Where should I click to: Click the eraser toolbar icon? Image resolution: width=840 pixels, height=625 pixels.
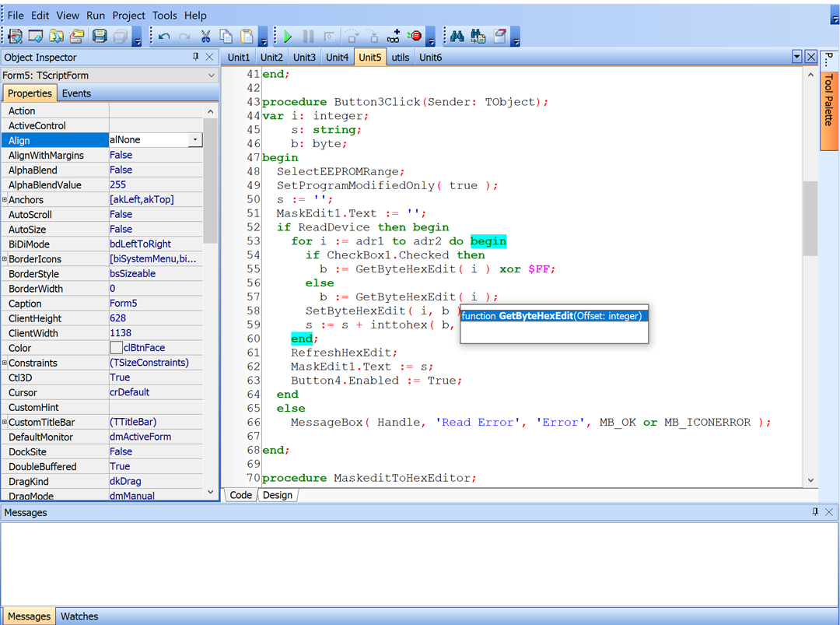pos(499,36)
